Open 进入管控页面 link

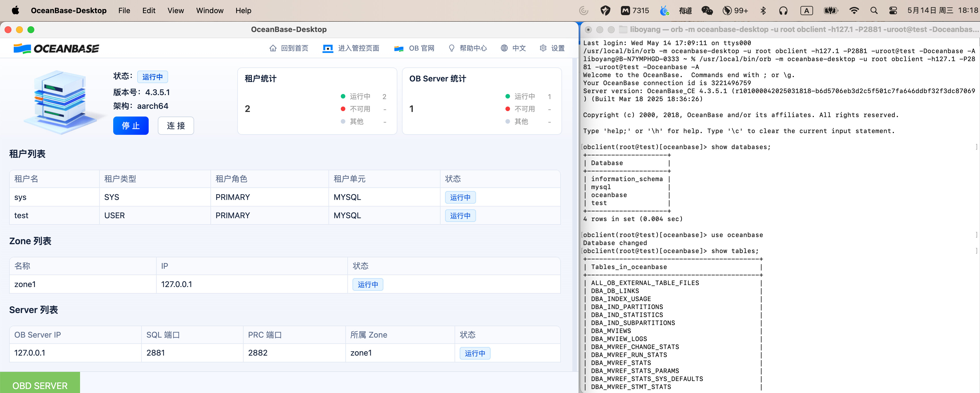tap(358, 48)
